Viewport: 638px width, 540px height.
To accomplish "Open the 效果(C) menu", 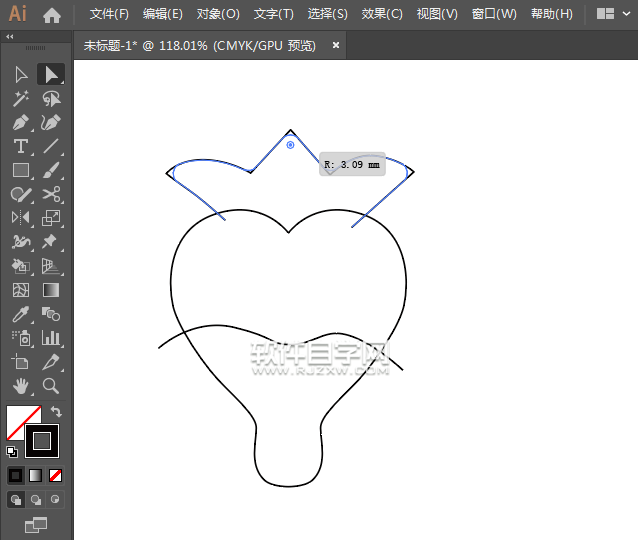I will [x=381, y=15].
